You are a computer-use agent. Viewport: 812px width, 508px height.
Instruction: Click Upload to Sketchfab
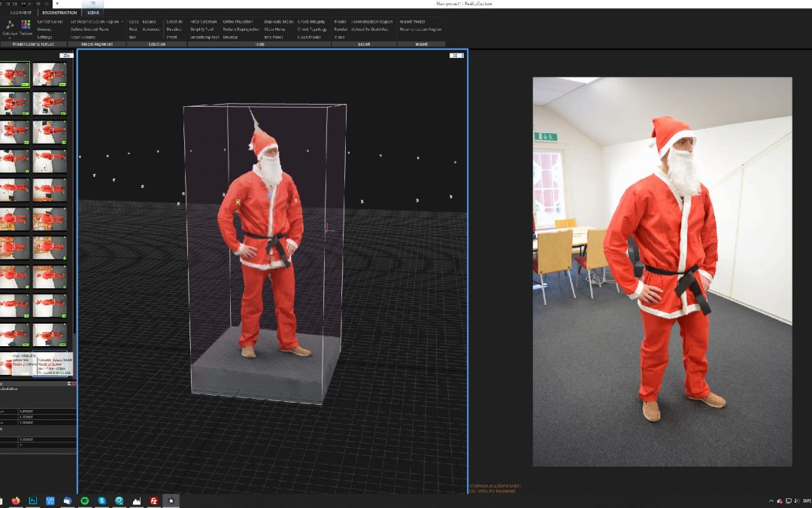point(370,29)
